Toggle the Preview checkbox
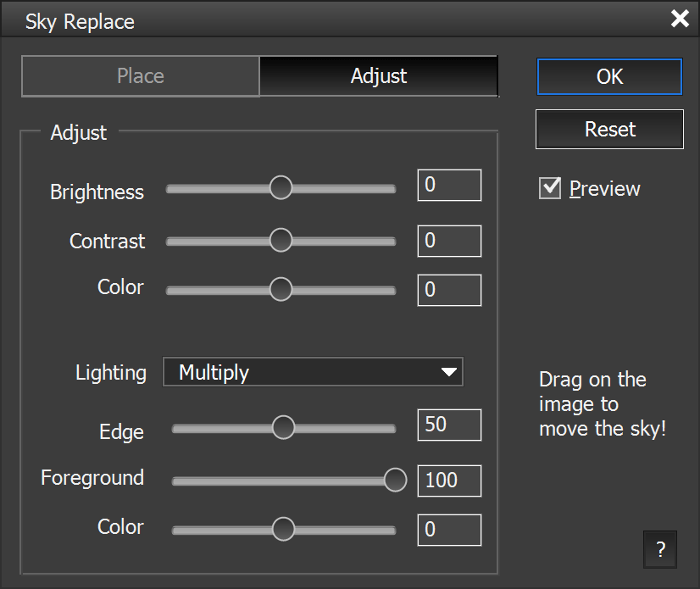The width and height of the screenshot is (700, 589). pos(550,188)
